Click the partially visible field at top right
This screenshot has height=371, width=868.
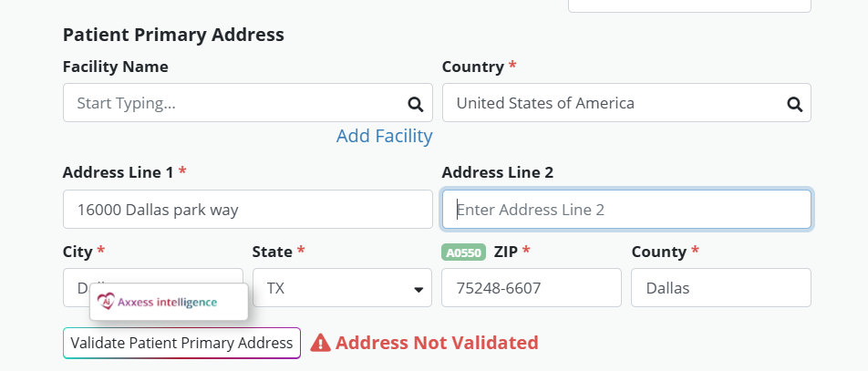pos(688,5)
